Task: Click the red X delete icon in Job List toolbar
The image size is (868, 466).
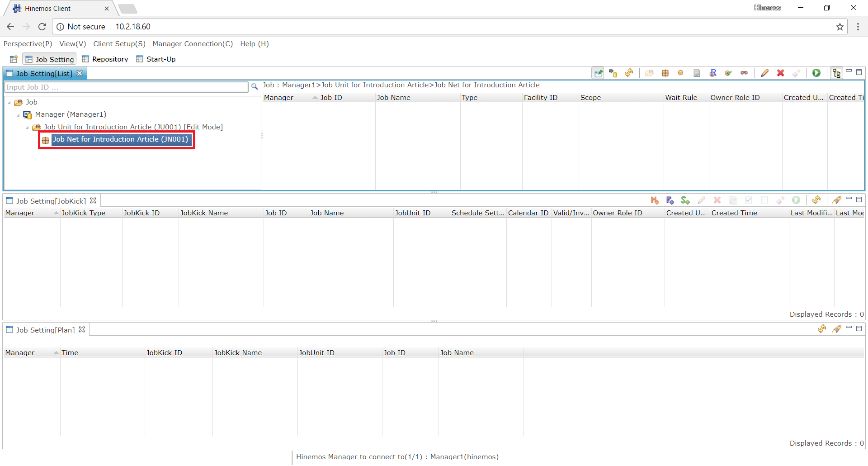Action: (780, 73)
